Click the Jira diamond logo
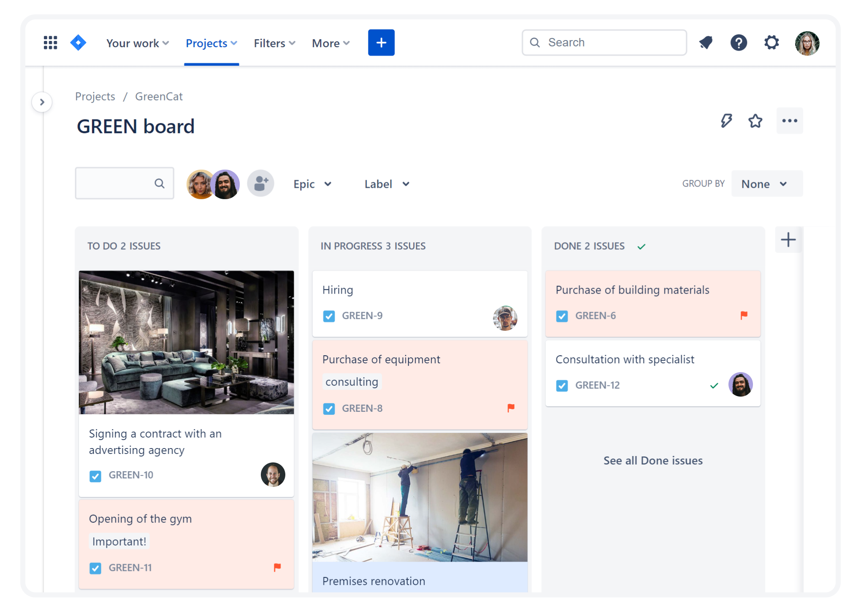The height and width of the screenshot is (616, 861). [79, 43]
